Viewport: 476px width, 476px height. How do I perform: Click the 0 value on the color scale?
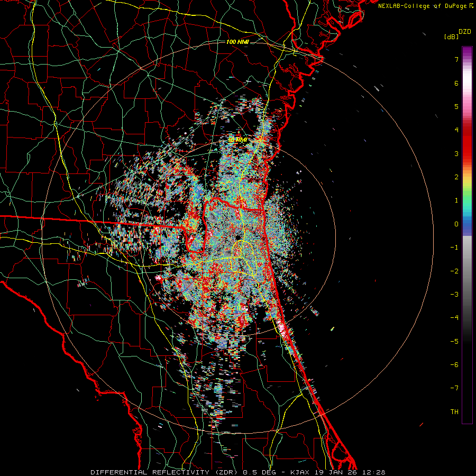[456, 224]
